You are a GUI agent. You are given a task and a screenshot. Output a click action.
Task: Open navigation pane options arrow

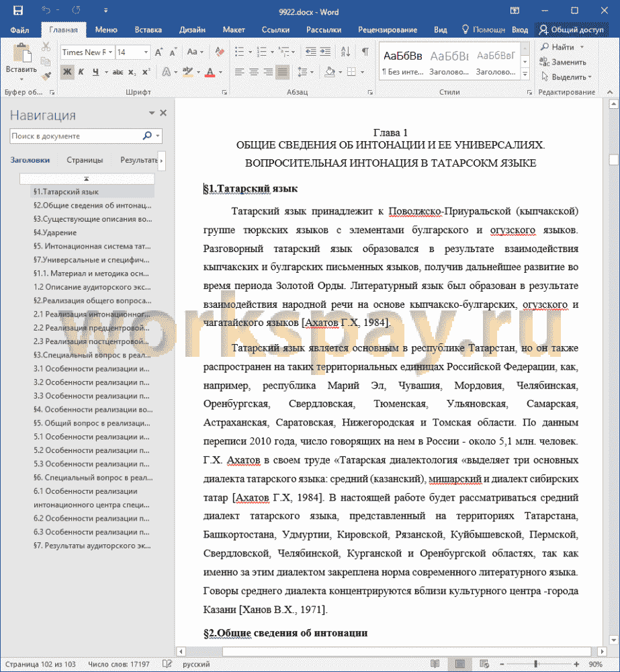click(x=151, y=113)
